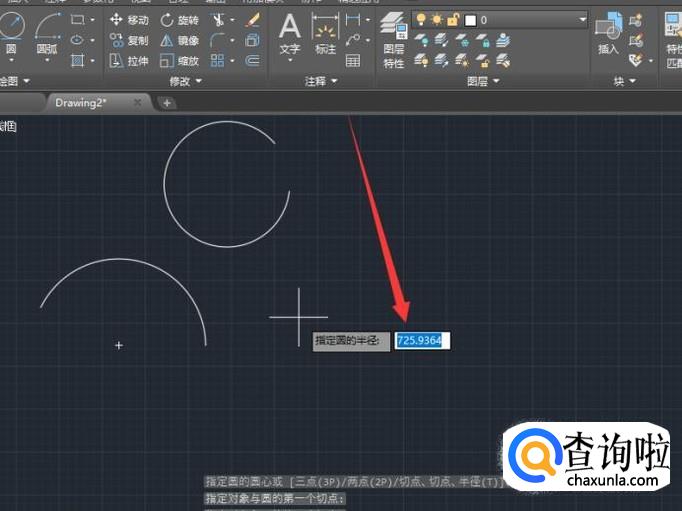Click the Insert (插入) block button
Image resolution: width=682 pixels, height=511 pixels.
pyautogui.click(x=608, y=34)
